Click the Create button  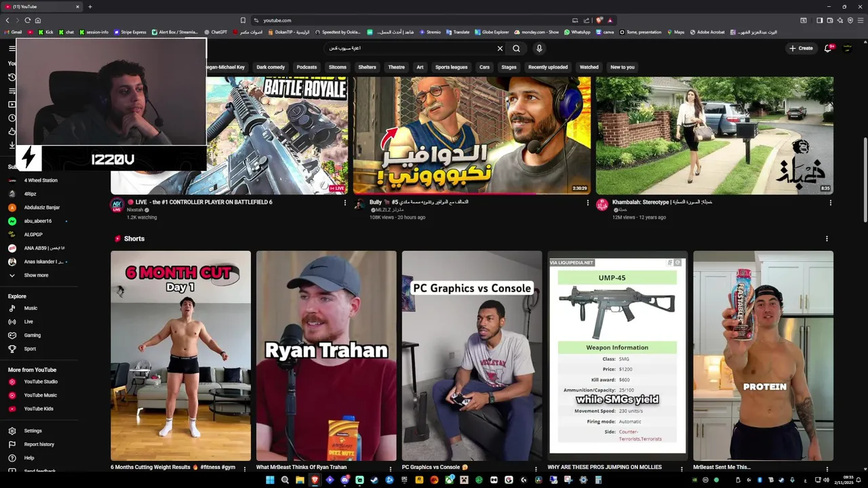[801, 48]
